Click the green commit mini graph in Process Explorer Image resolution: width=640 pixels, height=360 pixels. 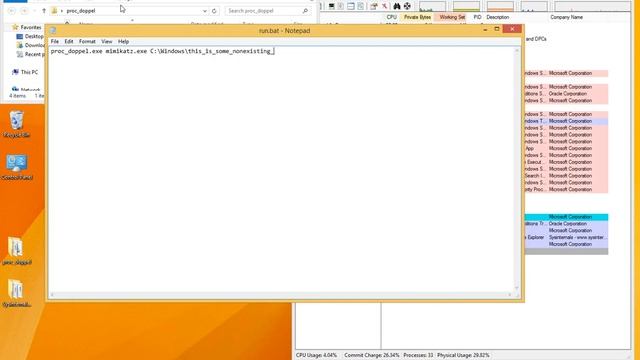(x=466, y=6)
